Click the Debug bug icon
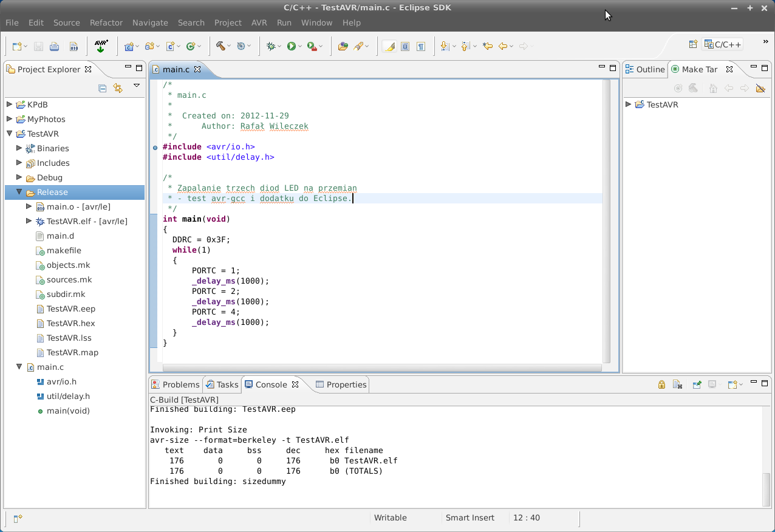The image size is (775, 532). [271, 46]
